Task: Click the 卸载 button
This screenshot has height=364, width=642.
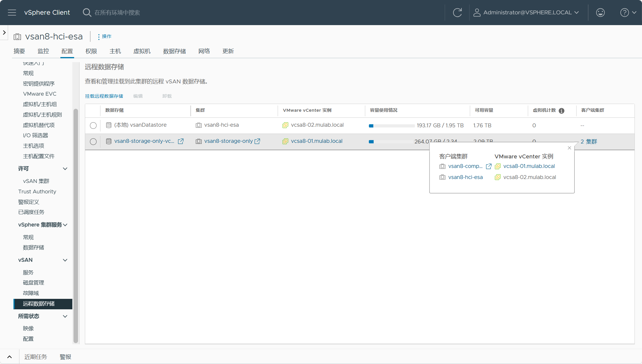Action: [167, 96]
